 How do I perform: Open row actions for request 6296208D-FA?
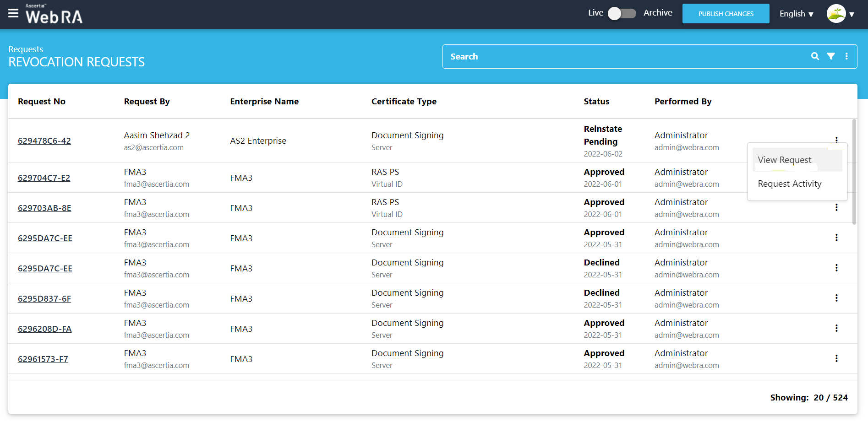pyautogui.click(x=836, y=328)
